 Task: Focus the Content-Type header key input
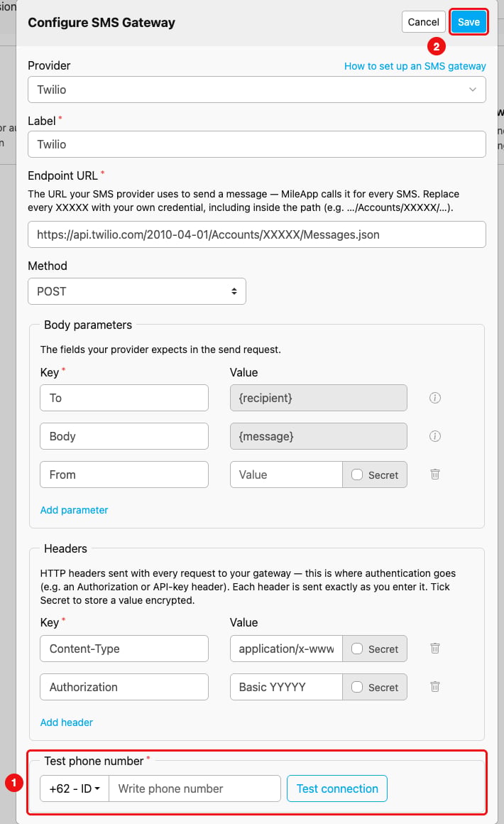pos(124,649)
